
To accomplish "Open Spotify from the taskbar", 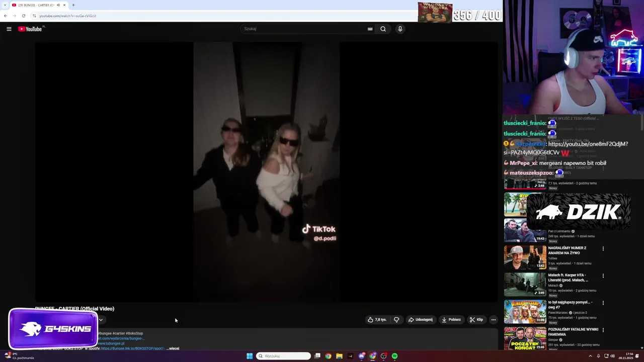I will (x=394, y=356).
